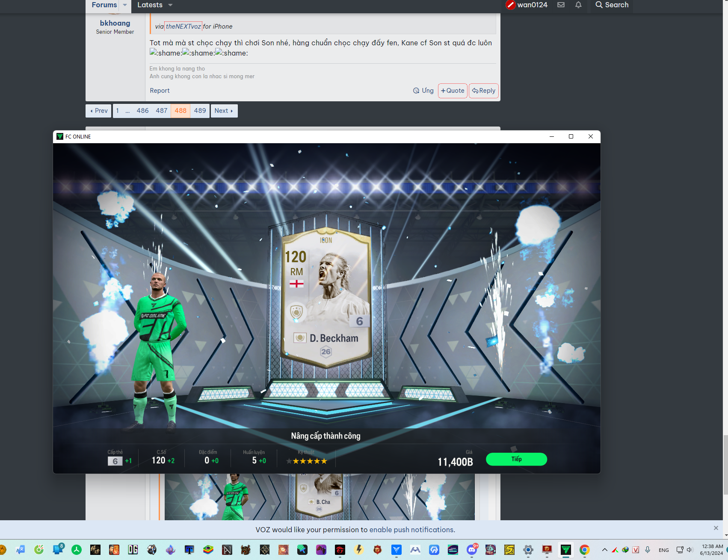The image size is (728, 560).
Task: Quote bkhoang's post
Action: (x=453, y=91)
